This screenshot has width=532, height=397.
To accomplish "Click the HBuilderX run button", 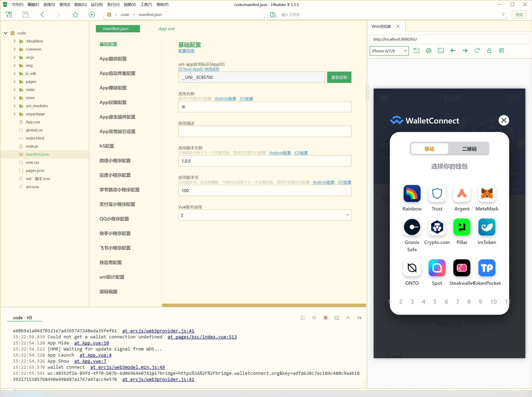I will pyautogui.click(x=91, y=15).
